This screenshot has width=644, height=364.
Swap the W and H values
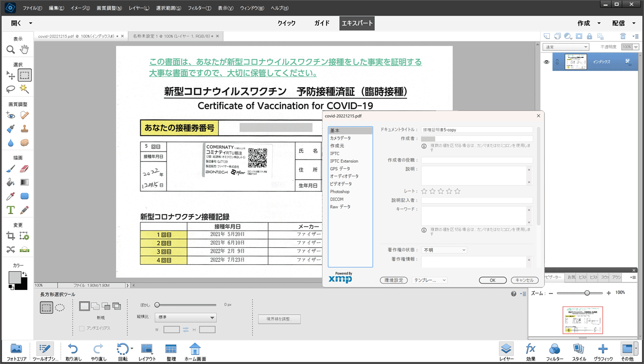tap(186, 330)
